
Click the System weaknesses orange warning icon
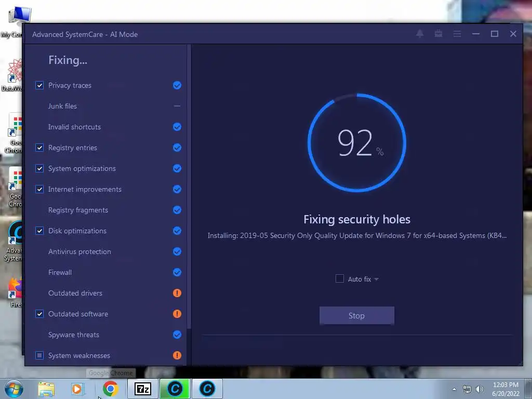(x=177, y=355)
